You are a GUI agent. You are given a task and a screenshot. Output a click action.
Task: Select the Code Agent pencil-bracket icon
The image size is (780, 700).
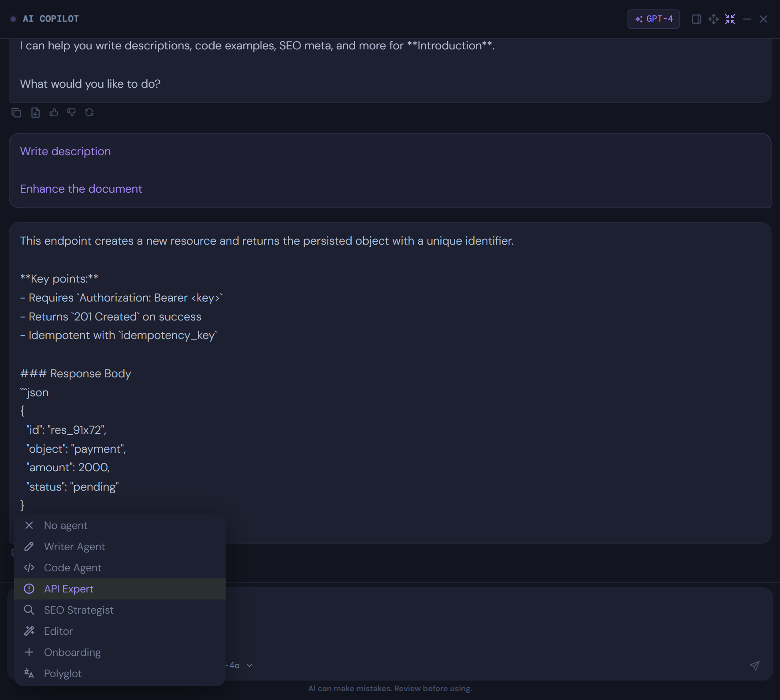tap(29, 567)
